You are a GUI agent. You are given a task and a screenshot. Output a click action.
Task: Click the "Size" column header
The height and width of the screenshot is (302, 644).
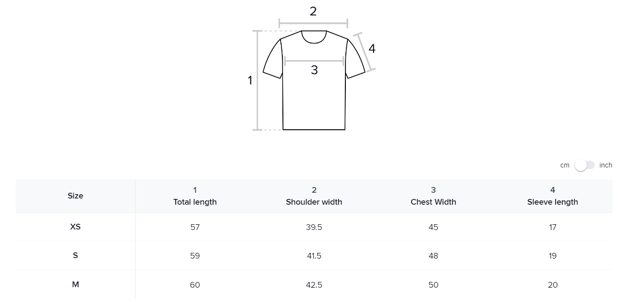coord(75,196)
